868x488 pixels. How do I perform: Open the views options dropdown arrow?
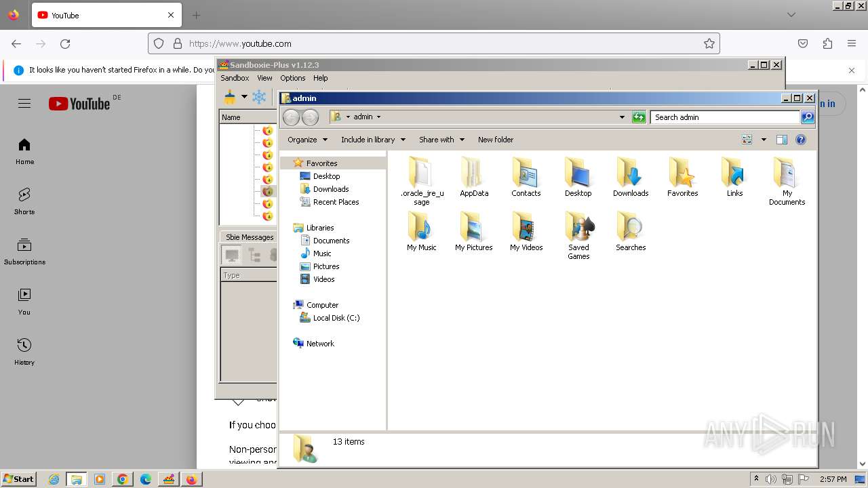[x=764, y=140]
